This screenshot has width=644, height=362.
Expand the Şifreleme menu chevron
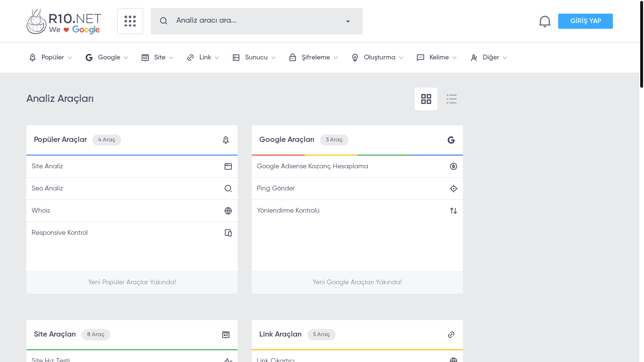click(x=336, y=58)
